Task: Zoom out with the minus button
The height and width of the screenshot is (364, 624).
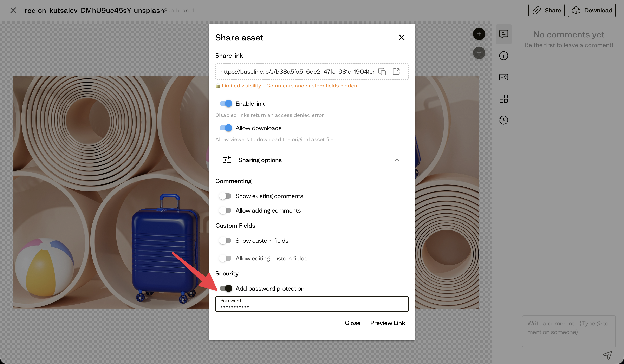Action: (x=479, y=53)
